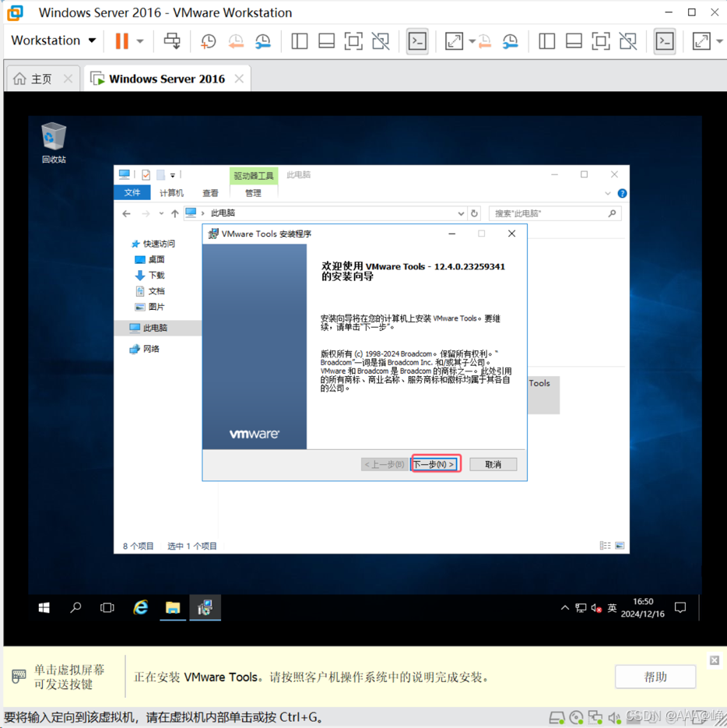The image size is (727, 728).
Task: Open Task View on the taskbar
Action: [107, 608]
